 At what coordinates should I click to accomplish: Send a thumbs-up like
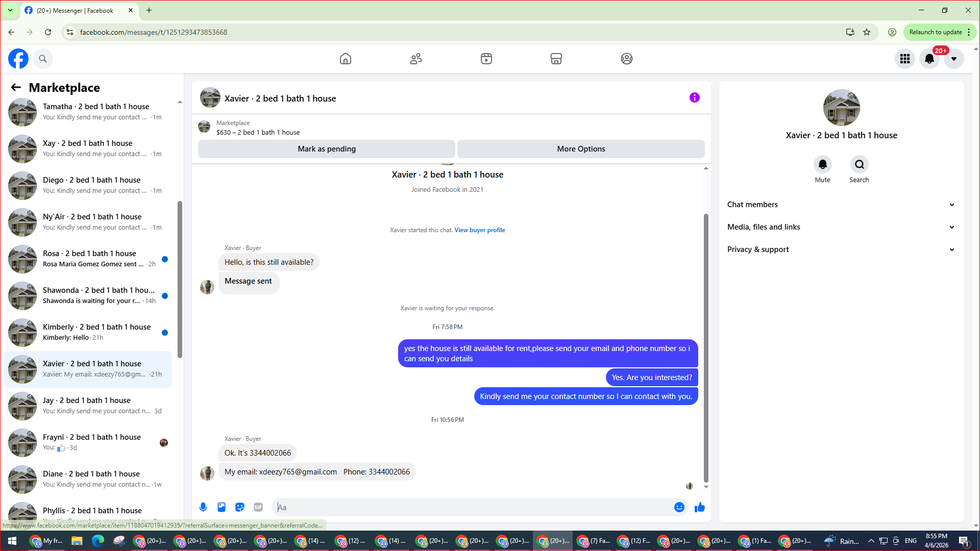coord(700,507)
